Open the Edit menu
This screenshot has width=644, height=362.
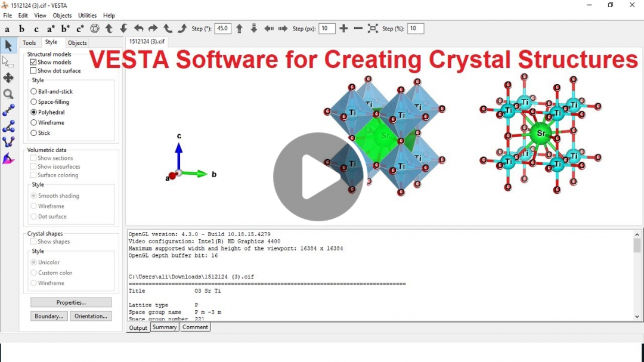coord(23,16)
